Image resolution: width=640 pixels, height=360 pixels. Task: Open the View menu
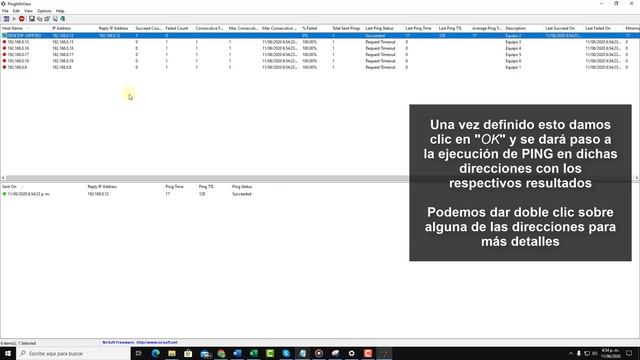[28, 11]
